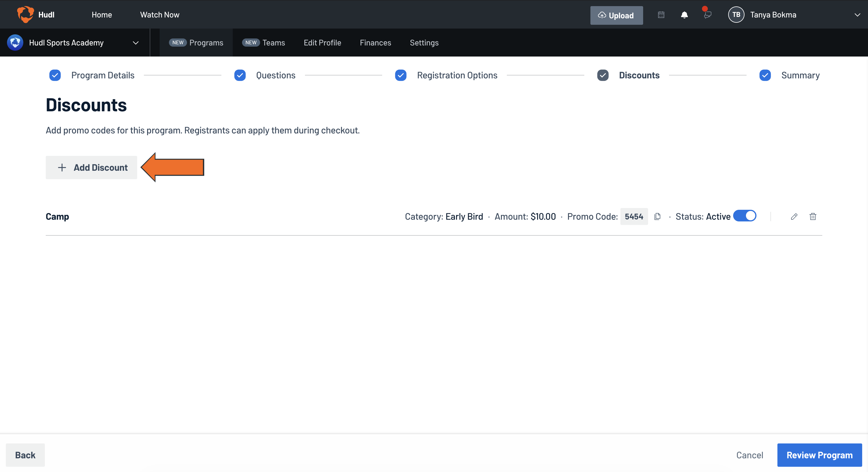The height and width of the screenshot is (472, 868).
Task: Click the TB user avatar
Action: click(736, 15)
